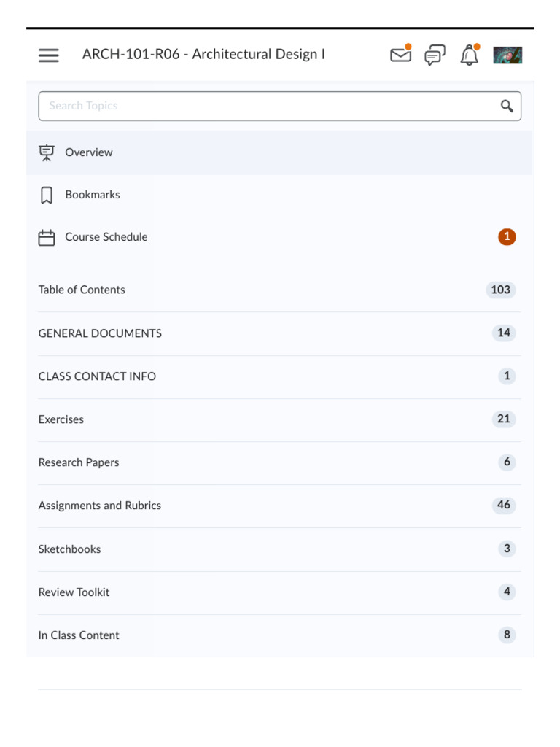Click the Course Schedule calendar icon
This screenshot has height=747, width=560.
coord(47,238)
